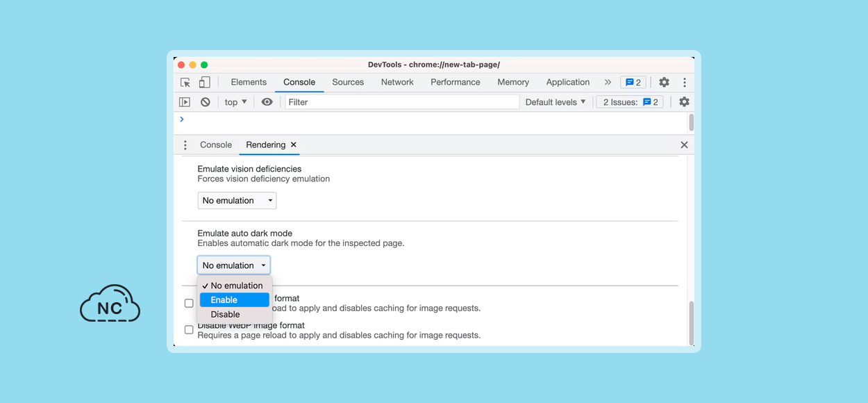Viewport: 868px width, 403px height.
Task: Open the auto dark mode emulation dropdown
Action: (233, 265)
